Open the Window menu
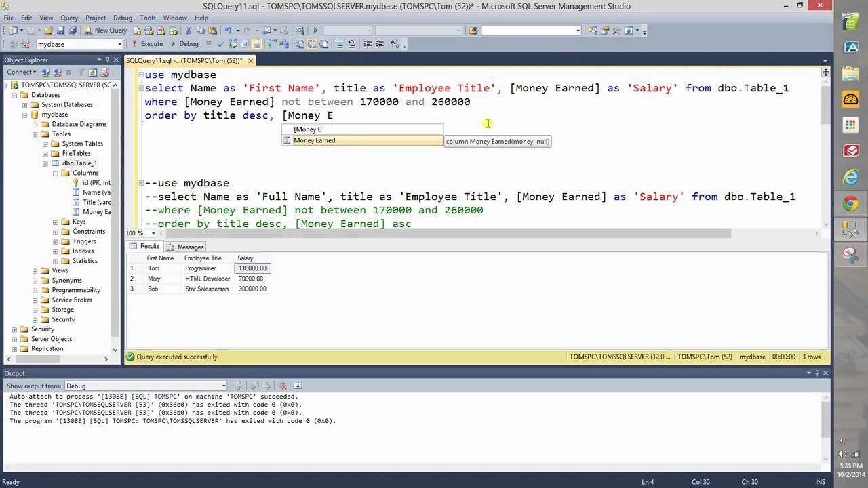The image size is (868, 488). point(175,18)
